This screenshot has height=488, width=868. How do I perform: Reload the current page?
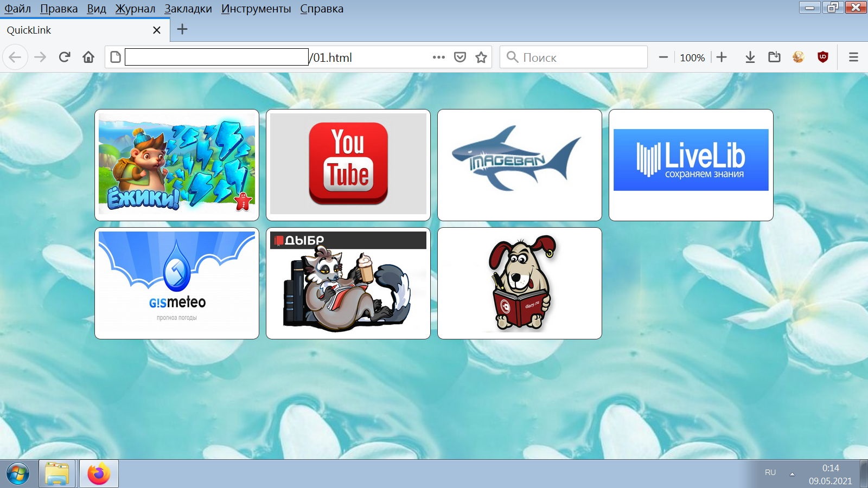point(65,57)
